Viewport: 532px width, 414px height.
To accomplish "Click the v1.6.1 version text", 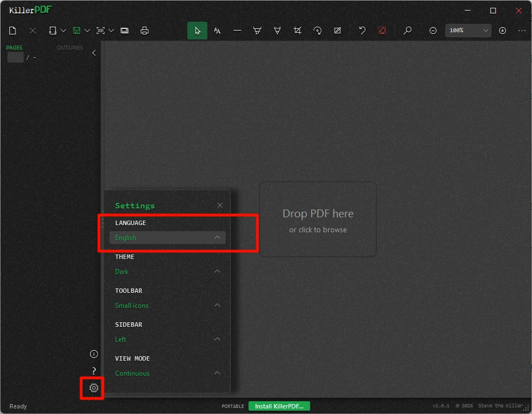I will (441, 406).
